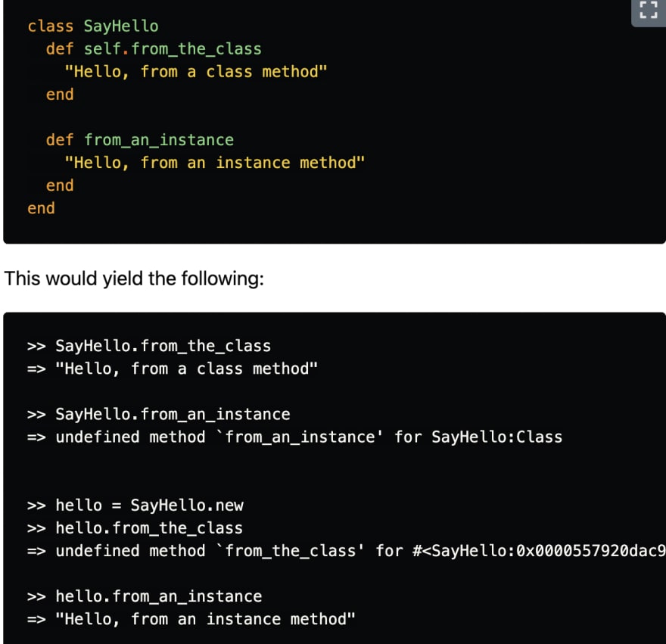Click '=> "Hello, from a class method"' output line
The width and height of the screenshot is (666, 644).
(173, 369)
